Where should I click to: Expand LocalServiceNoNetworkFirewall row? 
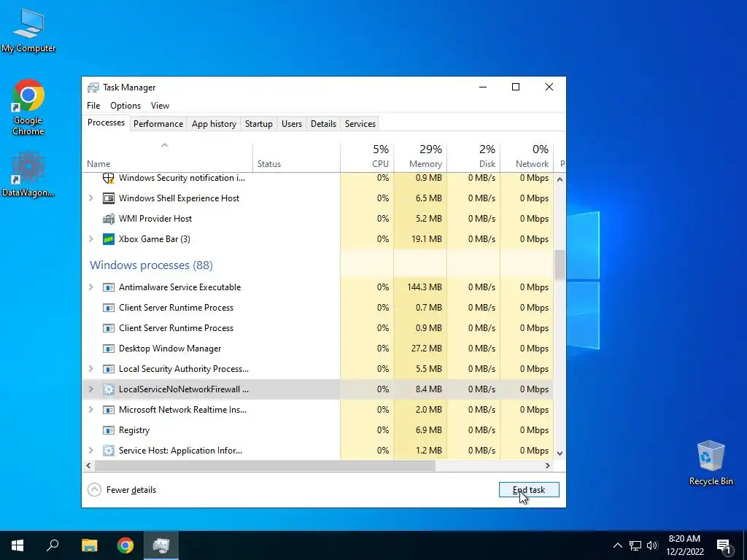pyautogui.click(x=91, y=389)
